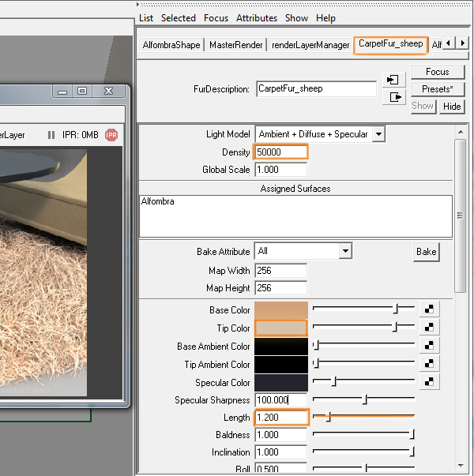Open the Attributes menu
474x476 pixels.
257,18
